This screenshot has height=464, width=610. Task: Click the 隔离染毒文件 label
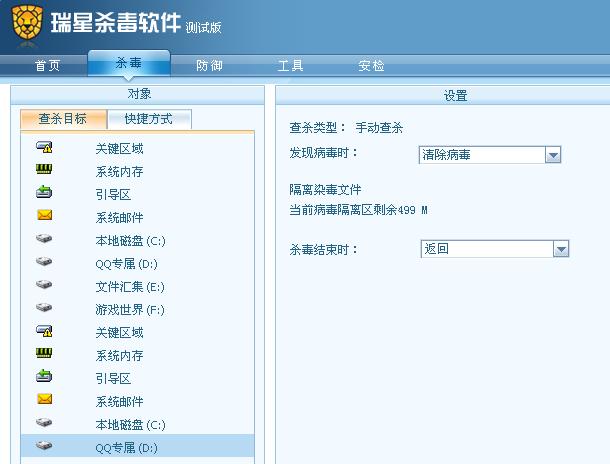[325, 189]
